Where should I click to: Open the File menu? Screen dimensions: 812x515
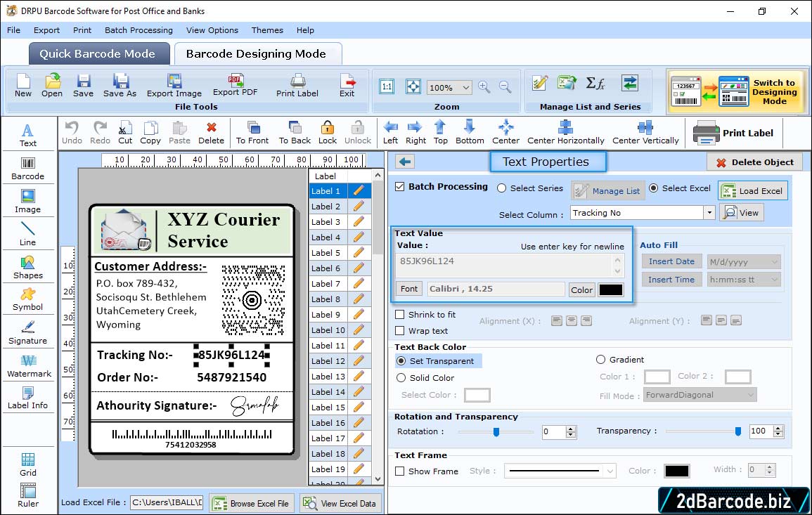pos(13,30)
